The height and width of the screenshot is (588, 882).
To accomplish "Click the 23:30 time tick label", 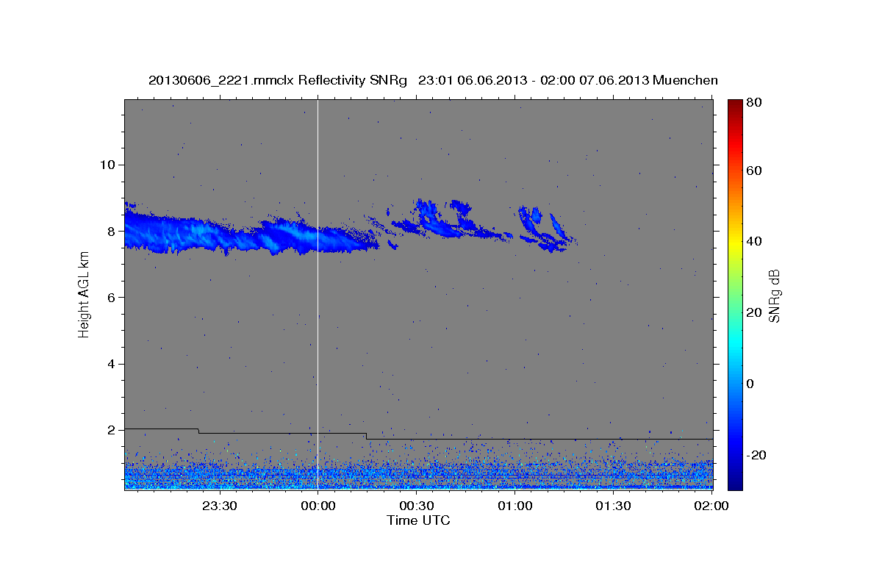I will 219,506.
